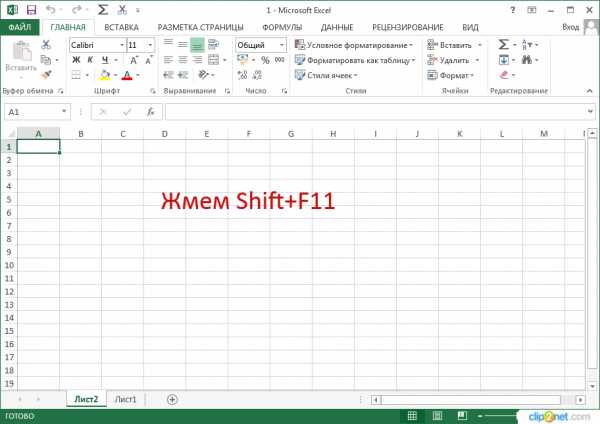Open Форматировать как таблицу gallery
This screenshot has height=424, width=600.
[355, 60]
